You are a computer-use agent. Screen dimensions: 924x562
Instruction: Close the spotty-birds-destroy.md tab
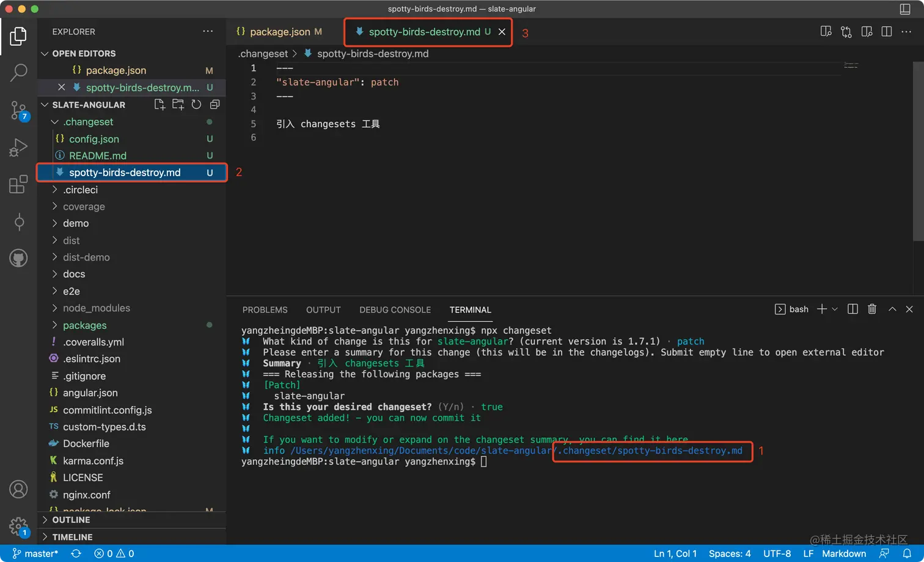pyautogui.click(x=502, y=32)
